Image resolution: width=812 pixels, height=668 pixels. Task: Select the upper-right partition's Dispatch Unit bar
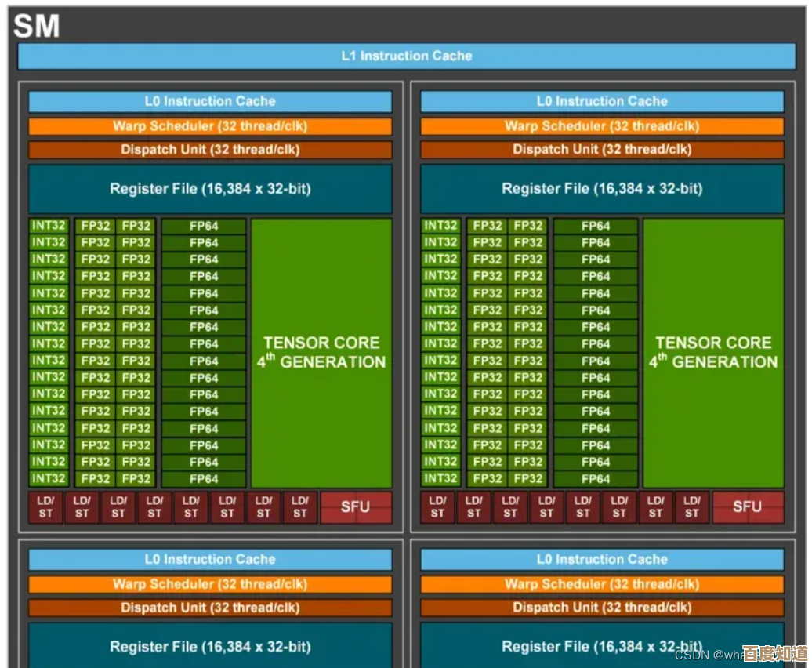point(602,150)
